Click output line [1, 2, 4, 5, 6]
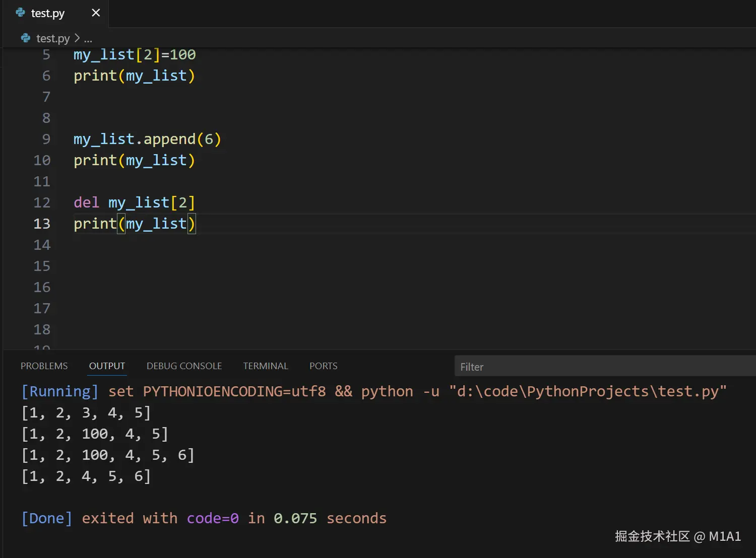 tap(86, 476)
